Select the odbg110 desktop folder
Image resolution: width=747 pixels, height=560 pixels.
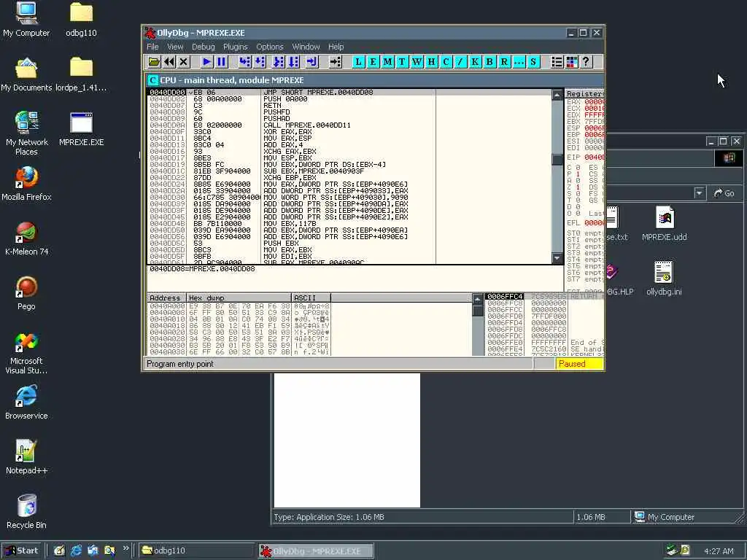pyautogui.click(x=82, y=20)
